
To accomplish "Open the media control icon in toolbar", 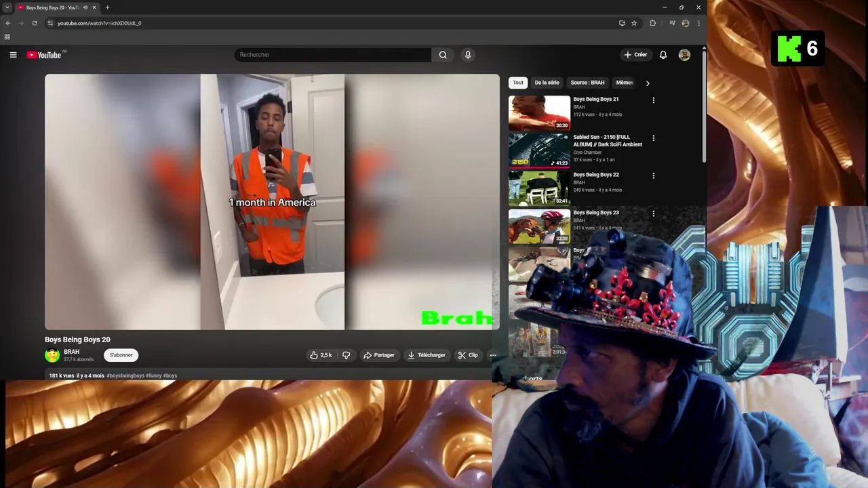I will [x=671, y=23].
